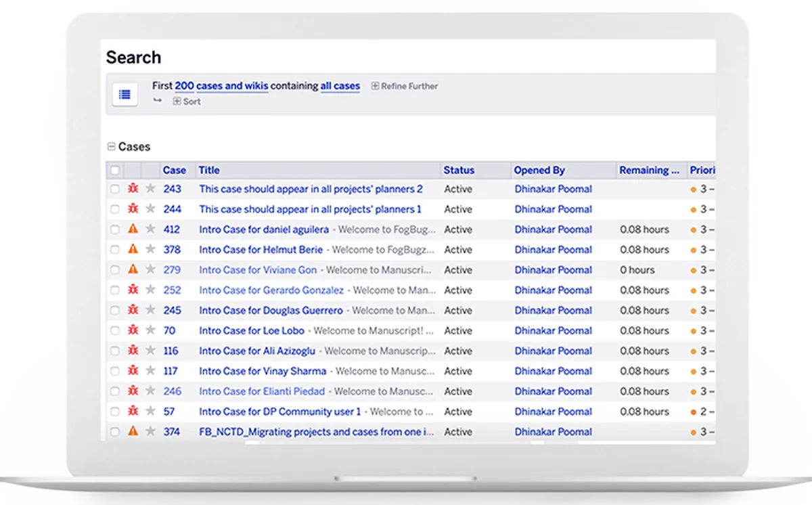This screenshot has width=812, height=505.
Task: Toggle the select-all checkbox in table header
Action: 115,171
